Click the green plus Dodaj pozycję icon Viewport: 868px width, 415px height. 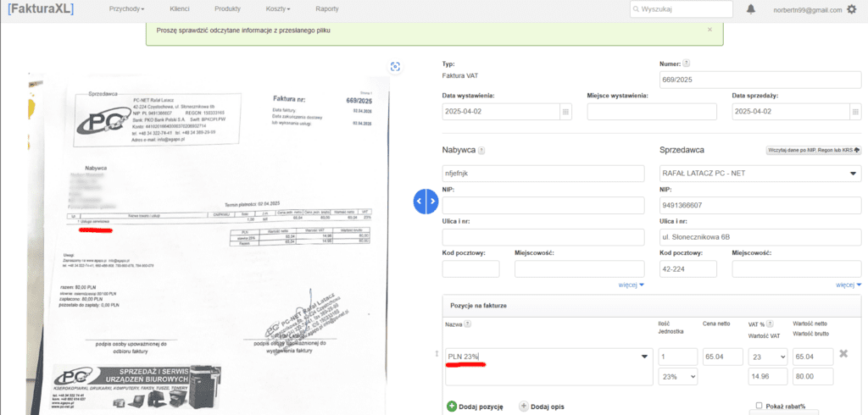452,407
